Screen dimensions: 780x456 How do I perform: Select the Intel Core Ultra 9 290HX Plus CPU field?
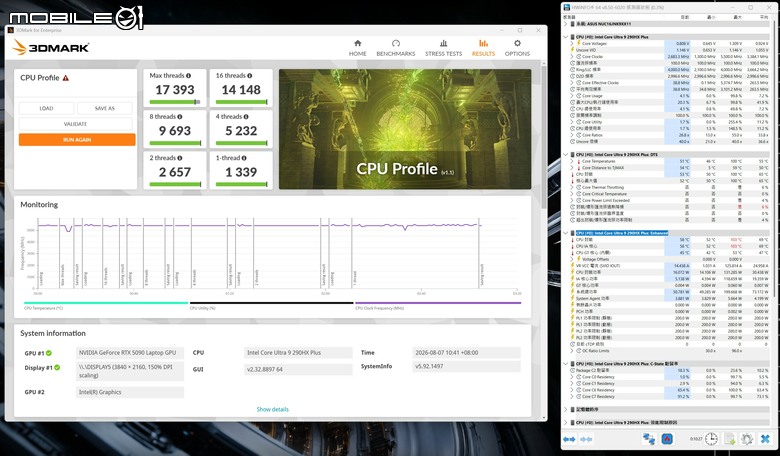tap(298, 353)
